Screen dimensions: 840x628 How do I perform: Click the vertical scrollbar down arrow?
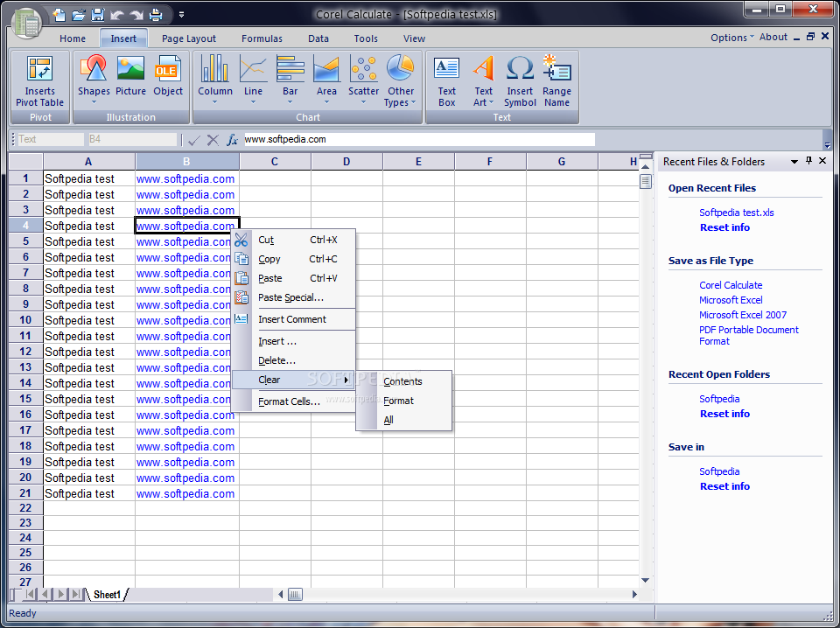click(645, 581)
